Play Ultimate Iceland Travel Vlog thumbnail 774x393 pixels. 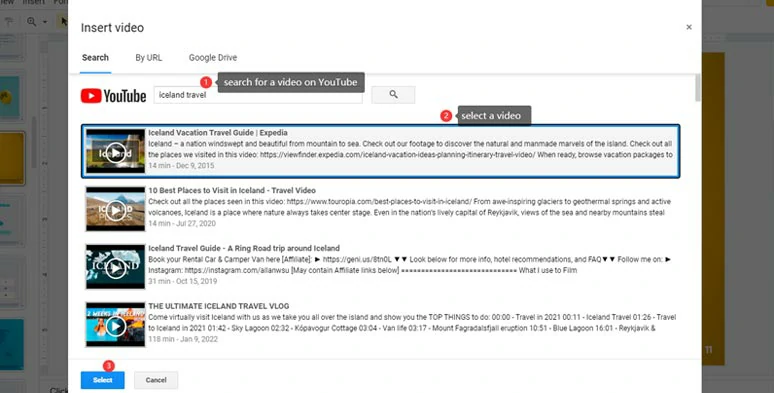[116, 324]
